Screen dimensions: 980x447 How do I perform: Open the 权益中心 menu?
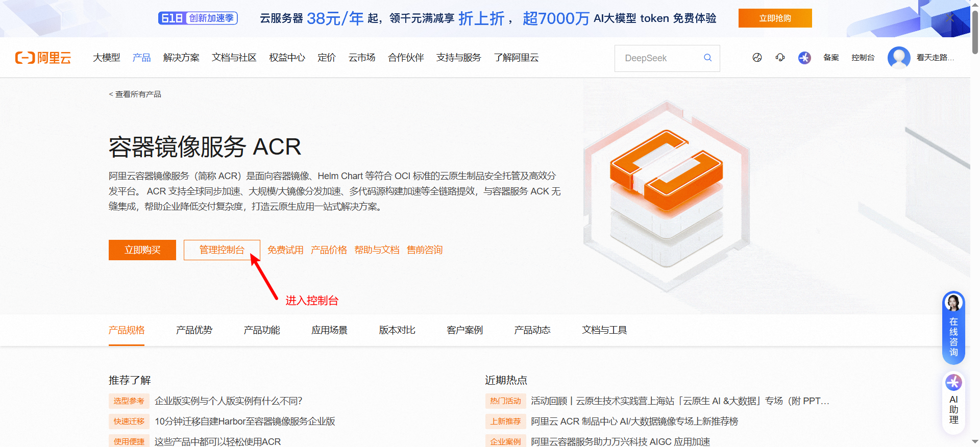[x=287, y=58]
